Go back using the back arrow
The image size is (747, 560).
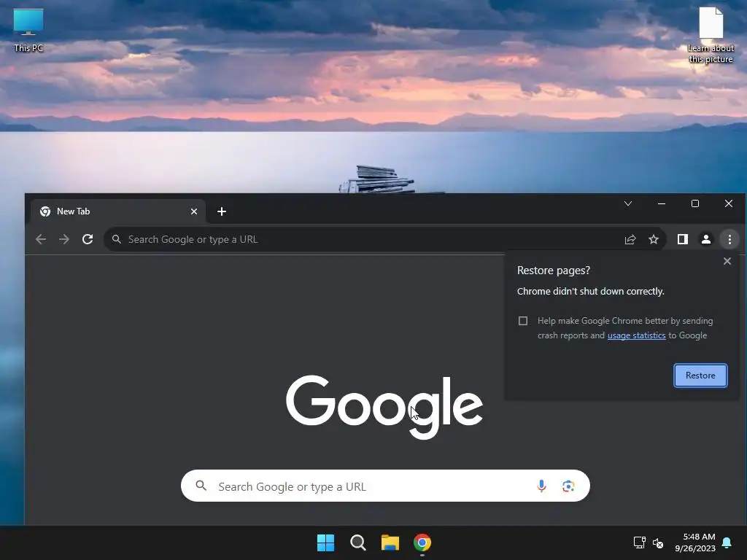click(41, 239)
